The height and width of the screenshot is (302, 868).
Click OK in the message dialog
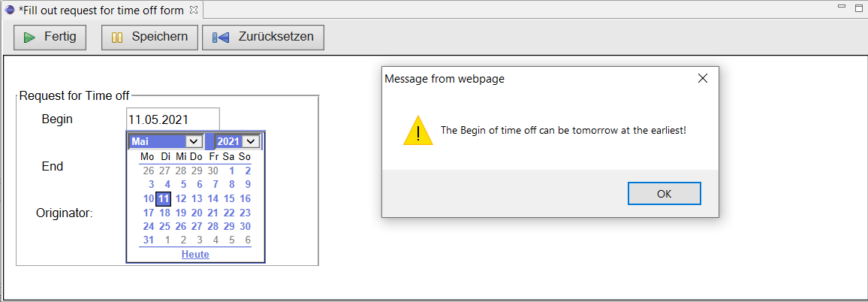[x=665, y=193]
